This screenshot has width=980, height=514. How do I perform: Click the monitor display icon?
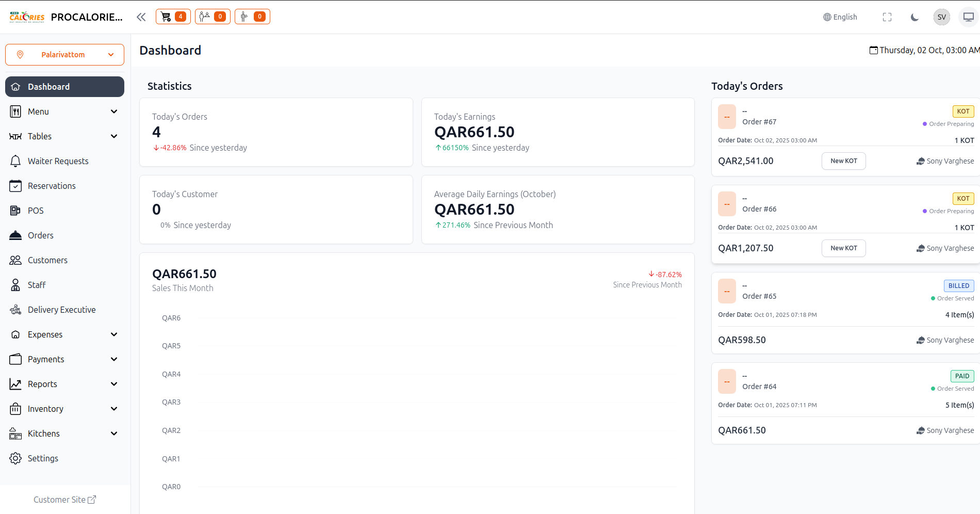(x=968, y=17)
